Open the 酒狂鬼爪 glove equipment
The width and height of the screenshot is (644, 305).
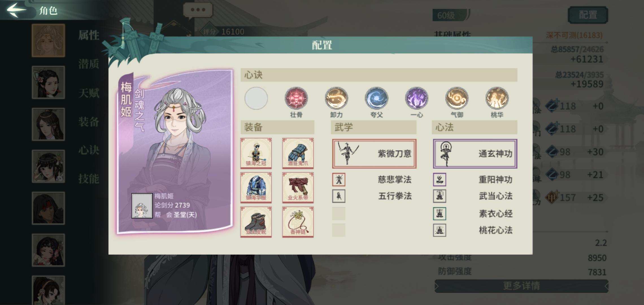click(298, 153)
